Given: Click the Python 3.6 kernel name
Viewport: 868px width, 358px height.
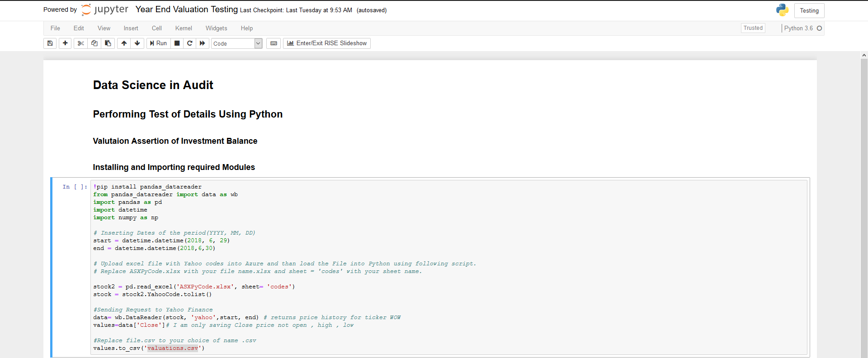Looking at the screenshot, I should tap(798, 28).
